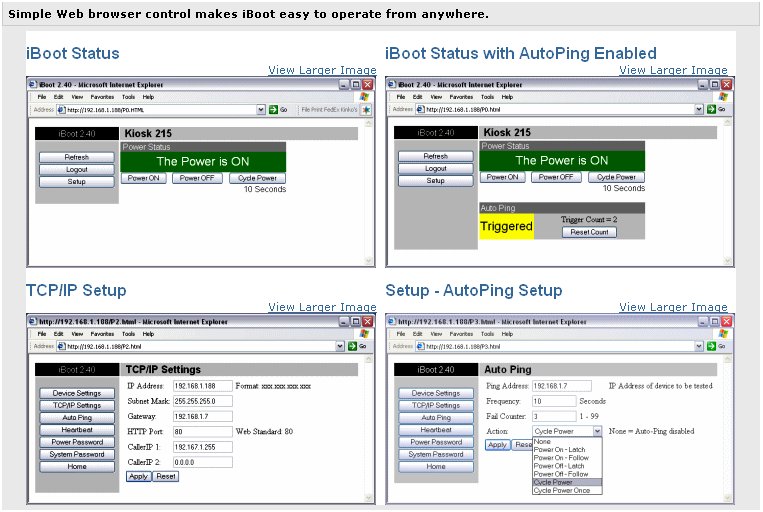Click the Windows flag logo in TCP/IP Setup window
This screenshot has height=512, width=763.
coord(364,333)
